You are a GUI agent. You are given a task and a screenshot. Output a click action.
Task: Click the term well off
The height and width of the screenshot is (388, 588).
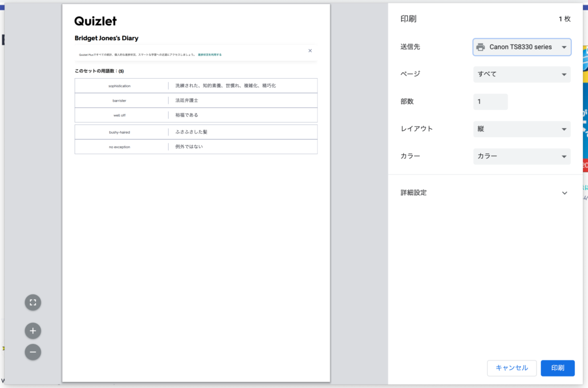tap(119, 115)
